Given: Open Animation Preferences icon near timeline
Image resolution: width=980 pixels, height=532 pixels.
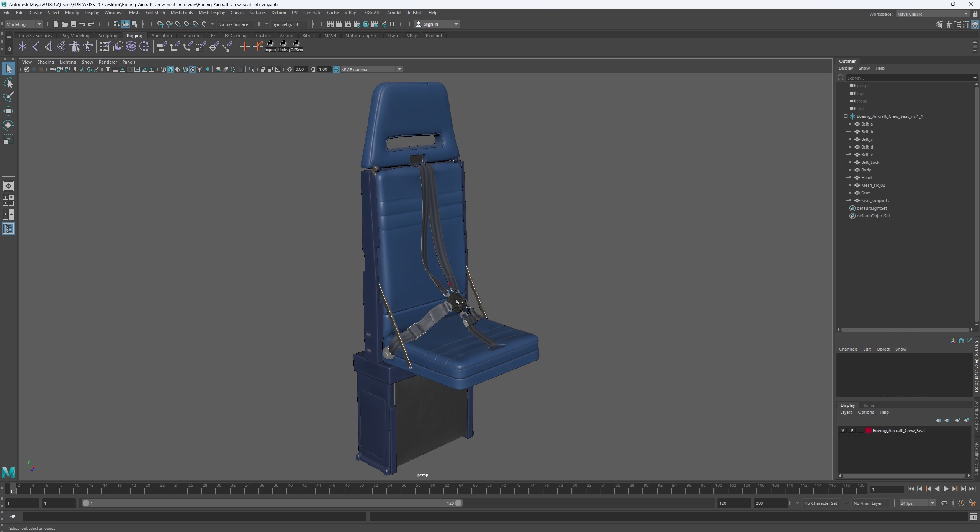Looking at the screenshot, I should click(972, 503).
